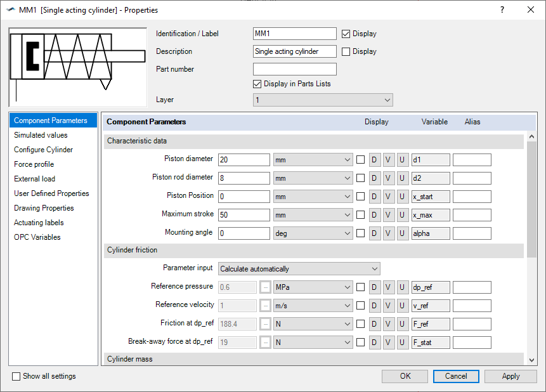Image resolution: width=546 pixels, height=392 pixels.
Task: Click the V icon for Piston rod diameter
Action: 389,178
